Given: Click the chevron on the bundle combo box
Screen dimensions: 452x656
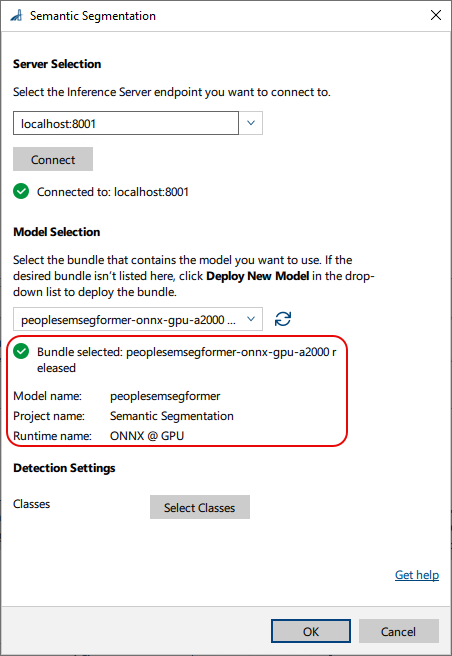Looking at the screenshot, I should pyautogui.click(x=251, y=319).
